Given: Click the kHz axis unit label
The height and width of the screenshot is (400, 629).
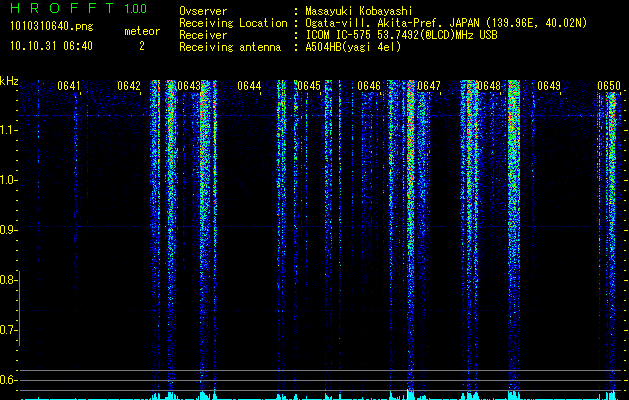Looking at the screenshot, I should coord(9,81).
